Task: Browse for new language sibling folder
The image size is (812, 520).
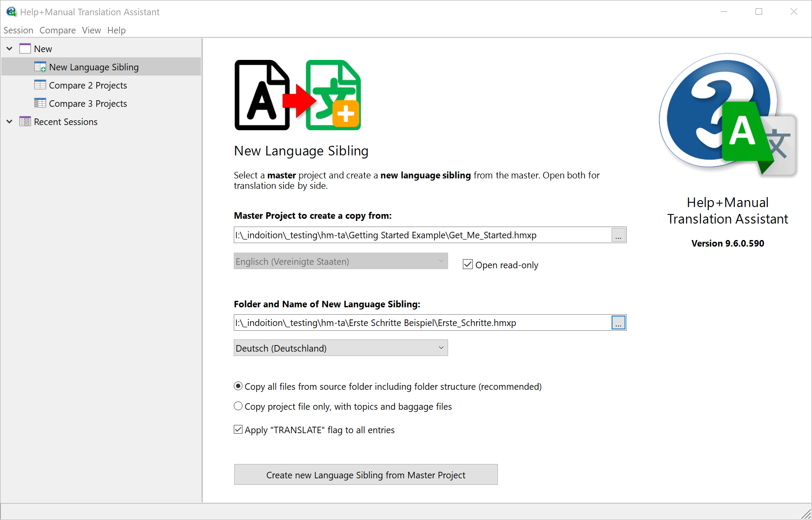Action: 619,323
